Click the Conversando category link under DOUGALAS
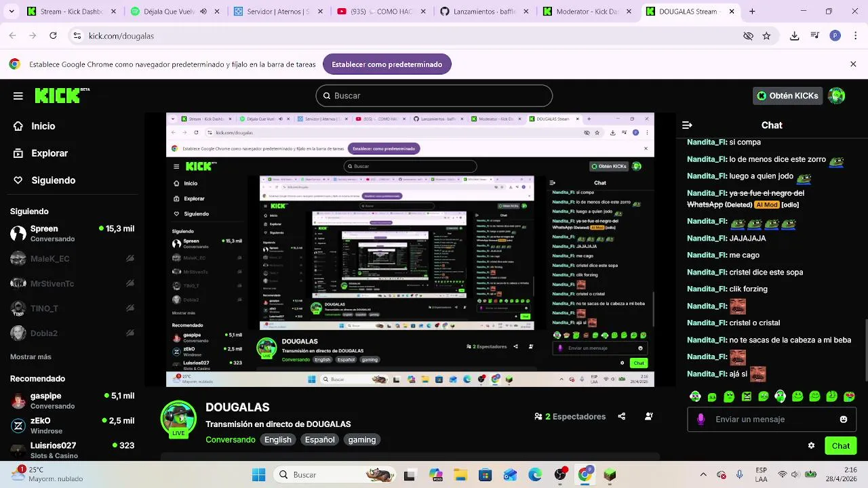Image resolution: width=868 pixels, height=488 pixels. point(231,440)
